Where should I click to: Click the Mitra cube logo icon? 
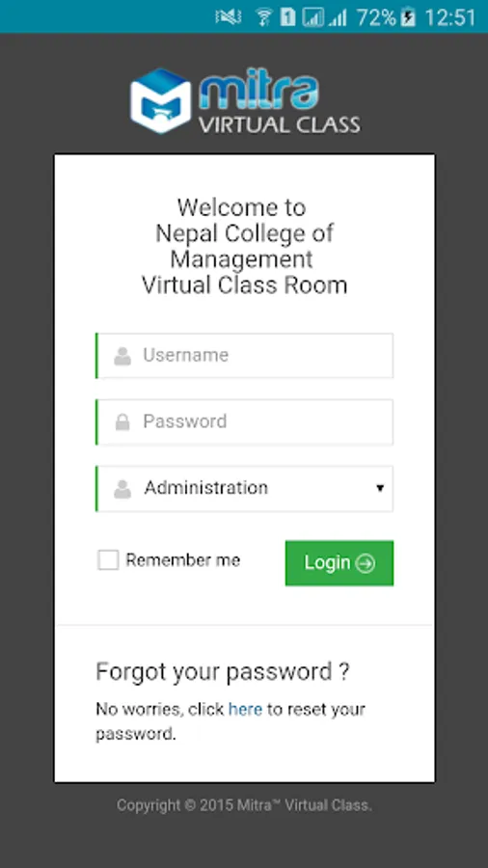click(160, 100)
